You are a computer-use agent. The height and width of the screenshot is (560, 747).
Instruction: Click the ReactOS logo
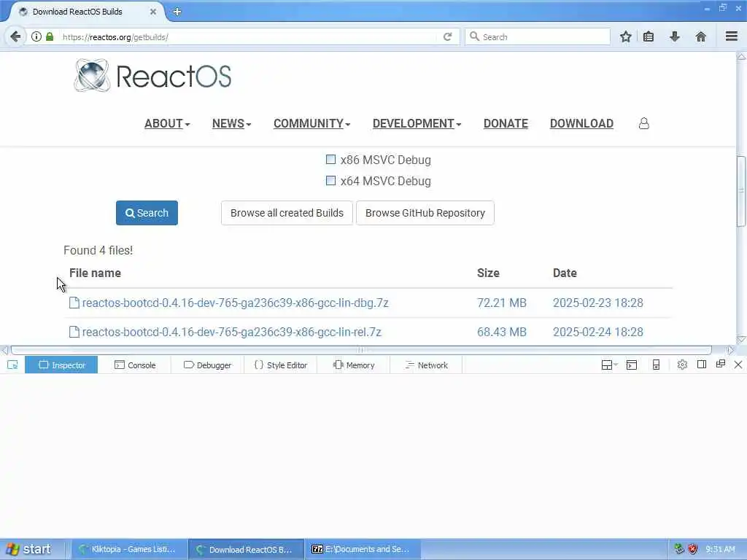(152, 75)
